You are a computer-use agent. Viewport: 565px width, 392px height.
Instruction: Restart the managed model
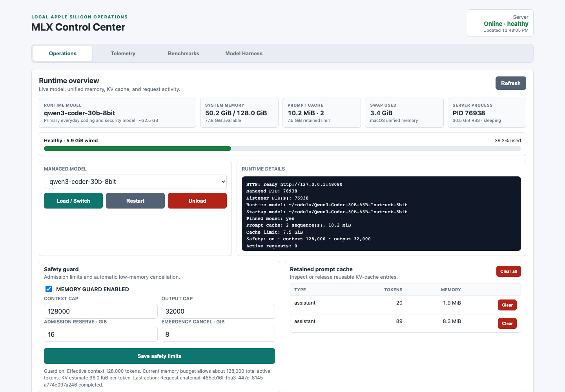pos(135,201)
